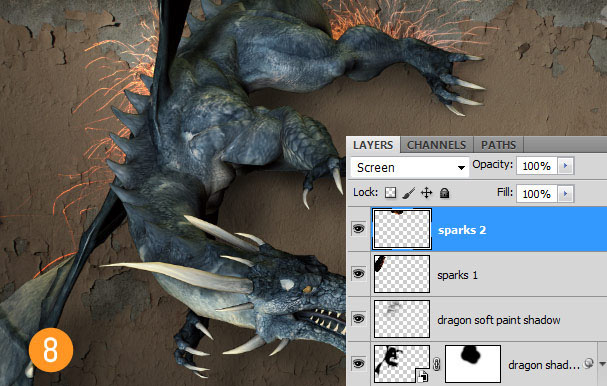The height and width of the screenshot is (386, 607).
Task: Open the Fill slider arrow
Action: (x=565, y=193)
